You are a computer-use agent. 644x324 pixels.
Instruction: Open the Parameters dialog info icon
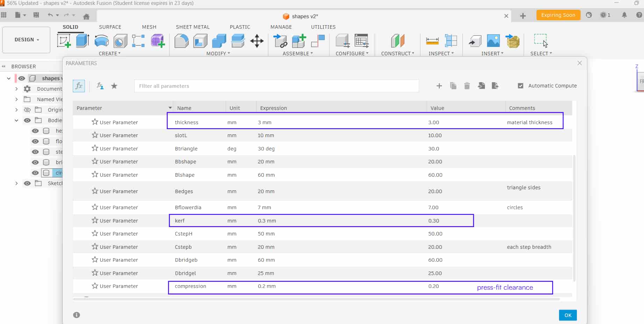pyautogui.click(x=77, y=315)
